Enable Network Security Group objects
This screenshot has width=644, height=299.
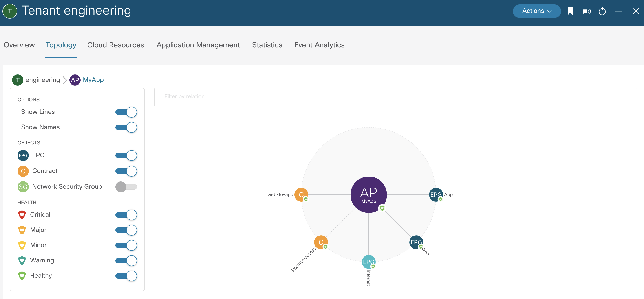126,187
